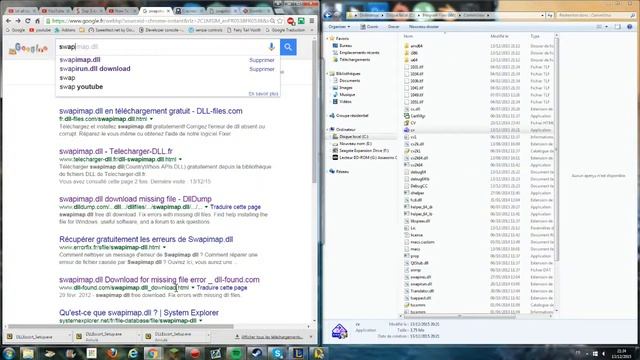Click Traduire cette page for dll-found.com
Image resolution: width=640 pixels, height=360 pixels.
pos(222,288)
